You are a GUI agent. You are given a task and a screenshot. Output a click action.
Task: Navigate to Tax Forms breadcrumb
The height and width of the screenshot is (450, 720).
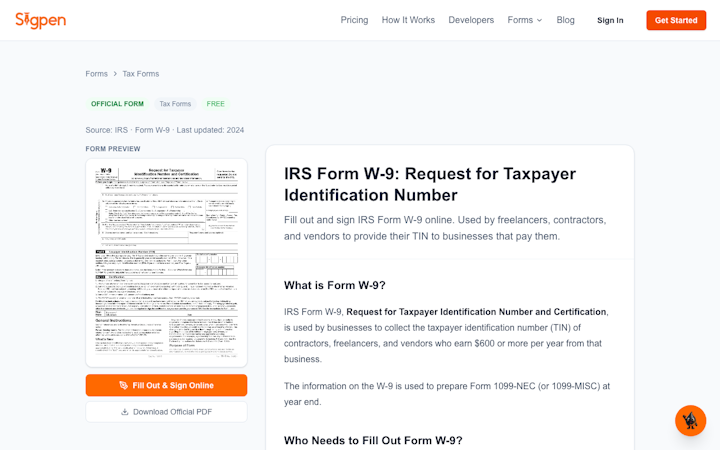click(x=141, y=74)
